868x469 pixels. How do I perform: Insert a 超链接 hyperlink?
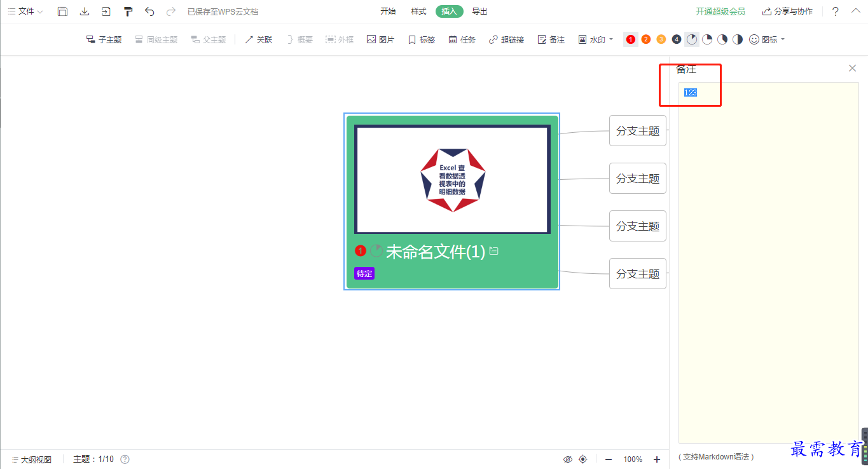pyautogui.click(x=506, y=39)
